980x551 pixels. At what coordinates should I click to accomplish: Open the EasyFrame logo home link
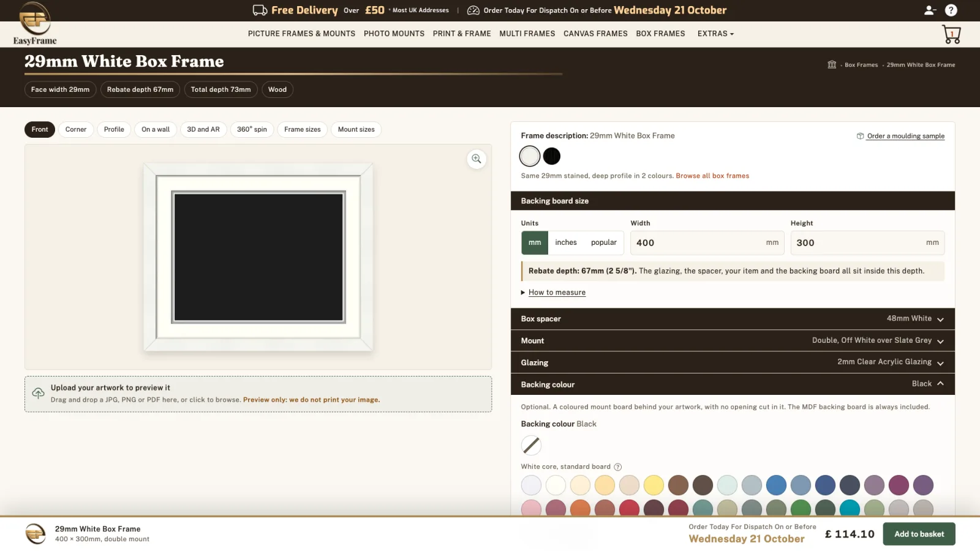(35, 23)
